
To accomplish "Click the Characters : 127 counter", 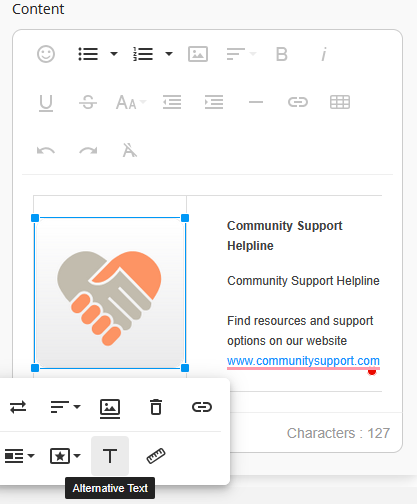I will pyautogui.click(x=338, y=433).
